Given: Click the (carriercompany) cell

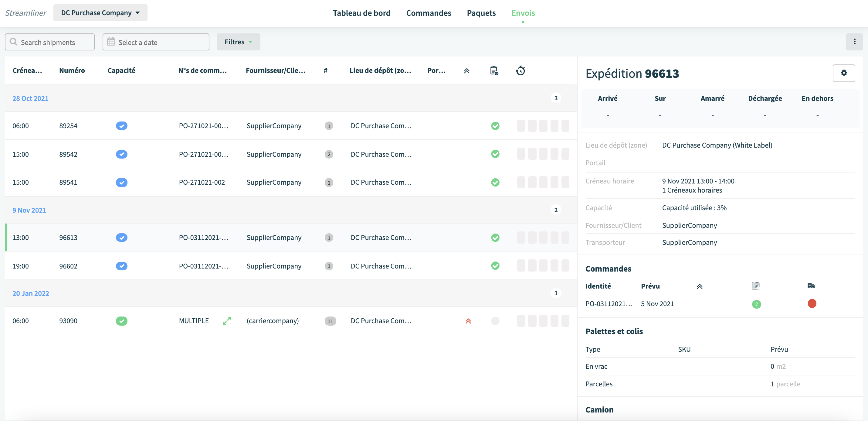Looking at the screenshot, I should pos(273,321).
